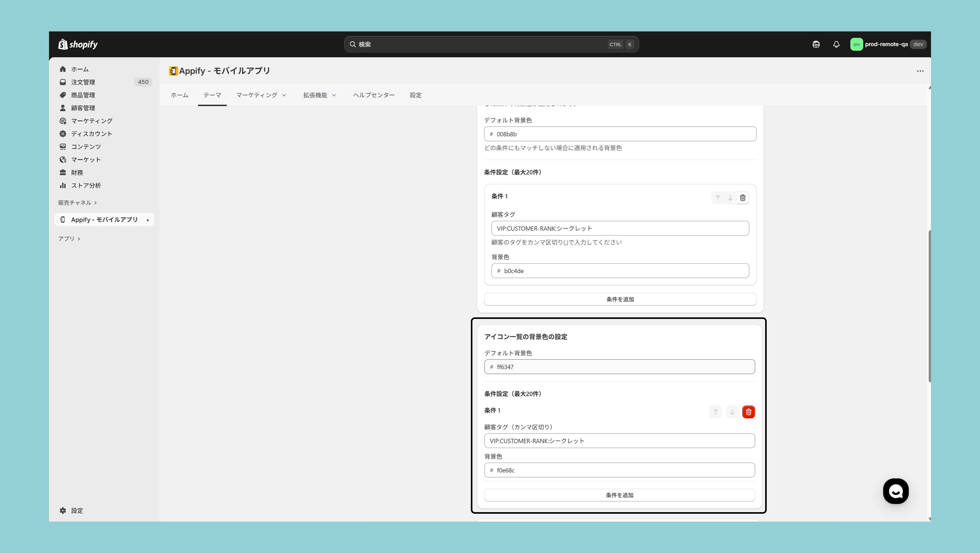
Task: Expand the 拡張機能 tab dropdown
Action: 319,95
